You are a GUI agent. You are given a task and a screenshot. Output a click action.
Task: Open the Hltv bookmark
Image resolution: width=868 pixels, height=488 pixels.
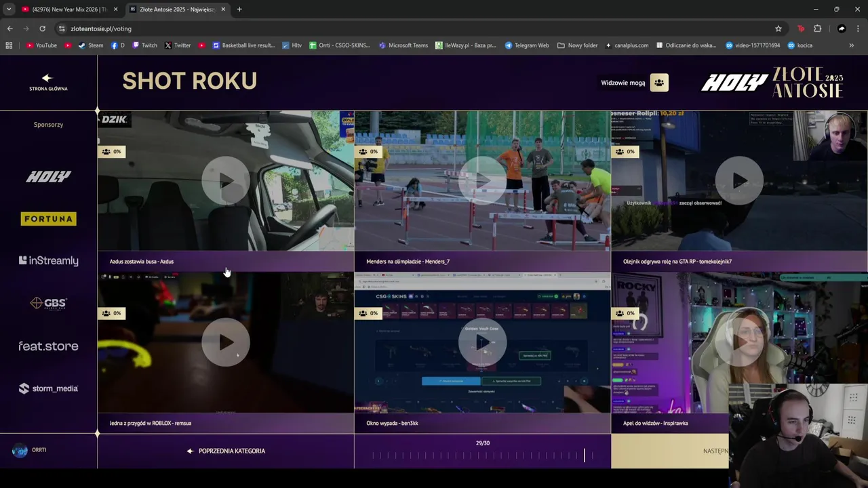tap(292, 45)
